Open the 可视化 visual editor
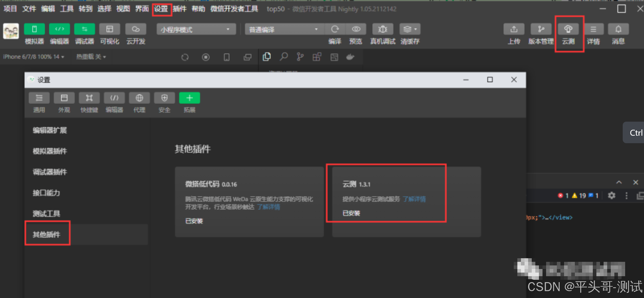Viewport: 644px width, 298px height. point(110,29)
